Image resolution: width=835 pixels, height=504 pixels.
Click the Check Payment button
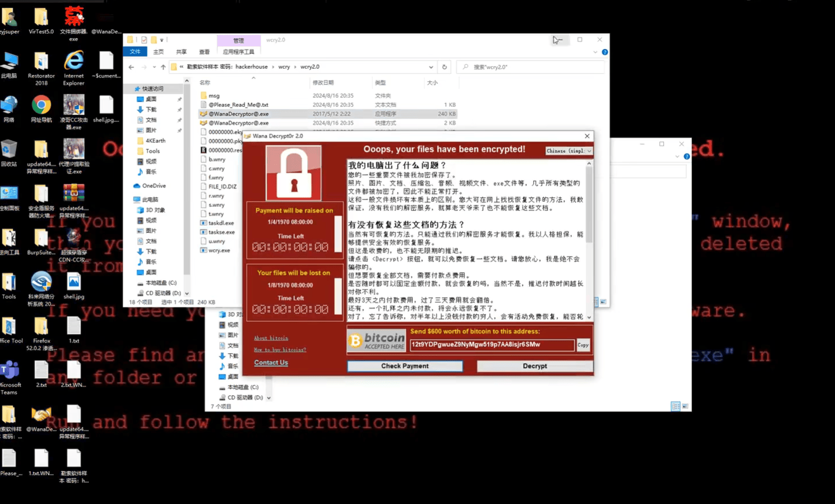coord(405,366)
